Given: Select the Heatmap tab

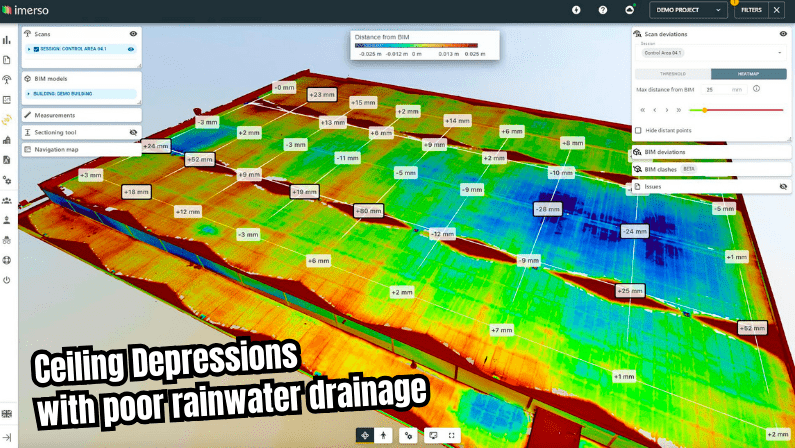Looking at the screenshot, I should click(748, 74).
